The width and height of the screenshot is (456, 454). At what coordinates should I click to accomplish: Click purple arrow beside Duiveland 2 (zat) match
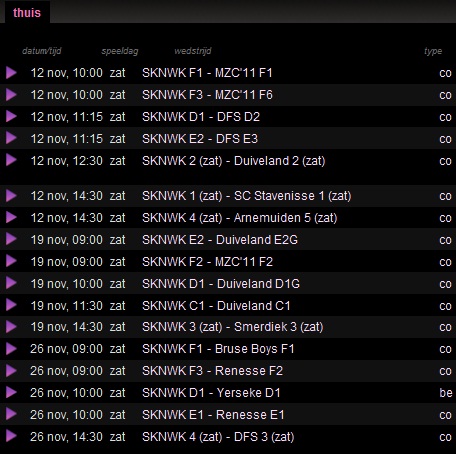(x=11, y=160)
